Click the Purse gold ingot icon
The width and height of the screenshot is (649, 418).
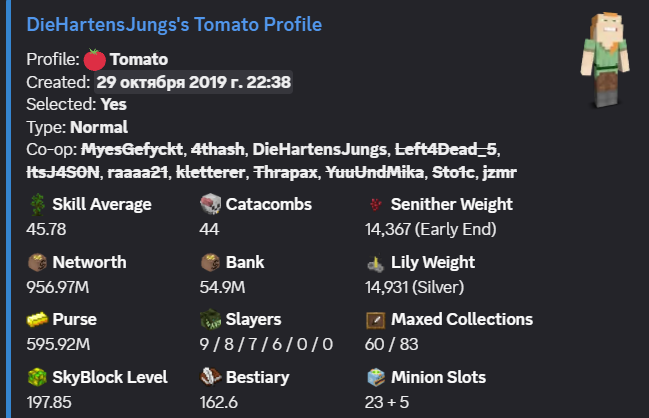click(37, 320)
